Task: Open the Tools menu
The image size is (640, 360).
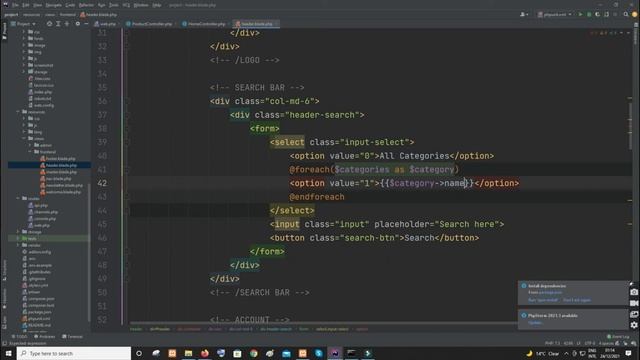Action: 114,5
